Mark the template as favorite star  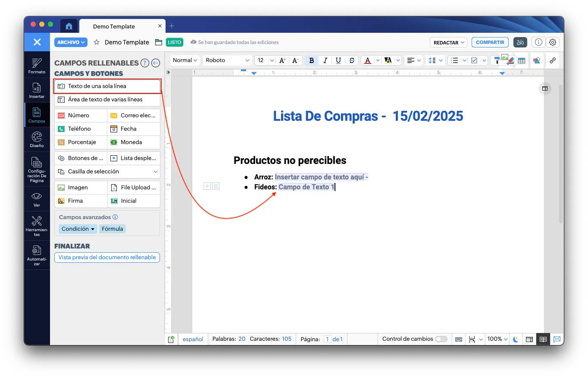pyautogui.click(x=97, y=42)
